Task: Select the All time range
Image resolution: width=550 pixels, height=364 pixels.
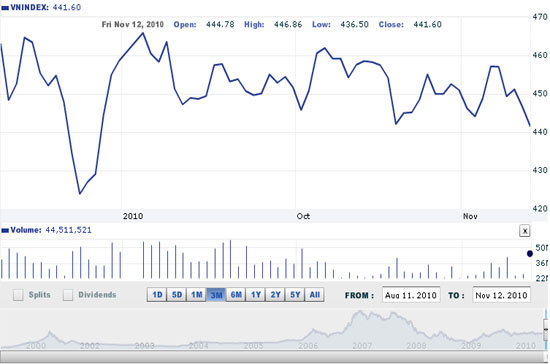Action: click(315, 295)
